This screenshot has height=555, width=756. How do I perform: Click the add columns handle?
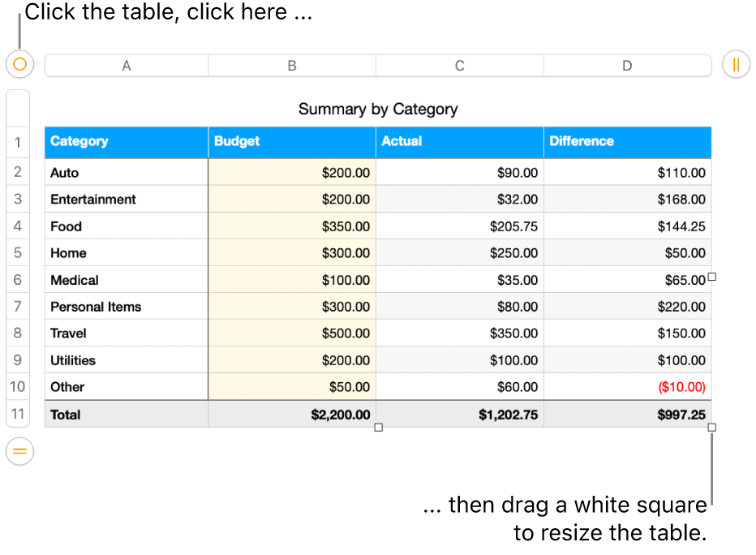tap(737, 66)
